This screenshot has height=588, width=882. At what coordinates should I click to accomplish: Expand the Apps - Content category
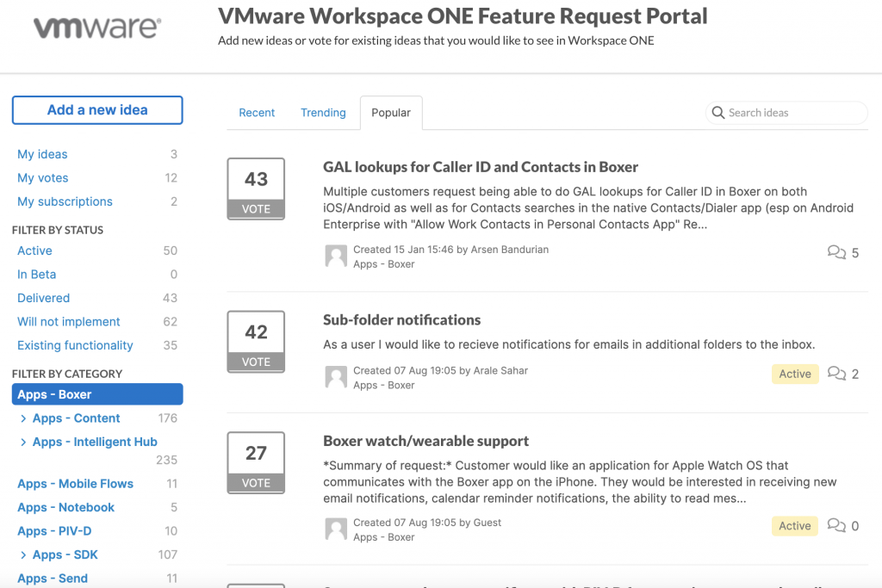[x=23, y=418]
